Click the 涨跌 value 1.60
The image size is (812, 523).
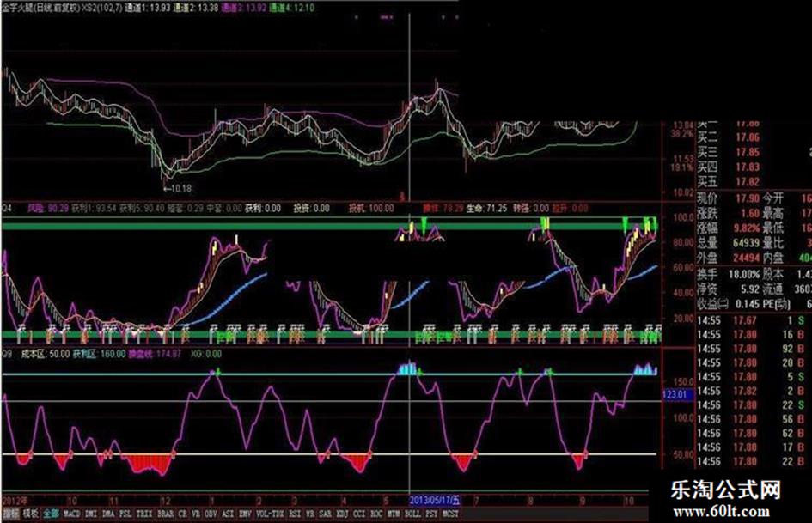(750, 213)
